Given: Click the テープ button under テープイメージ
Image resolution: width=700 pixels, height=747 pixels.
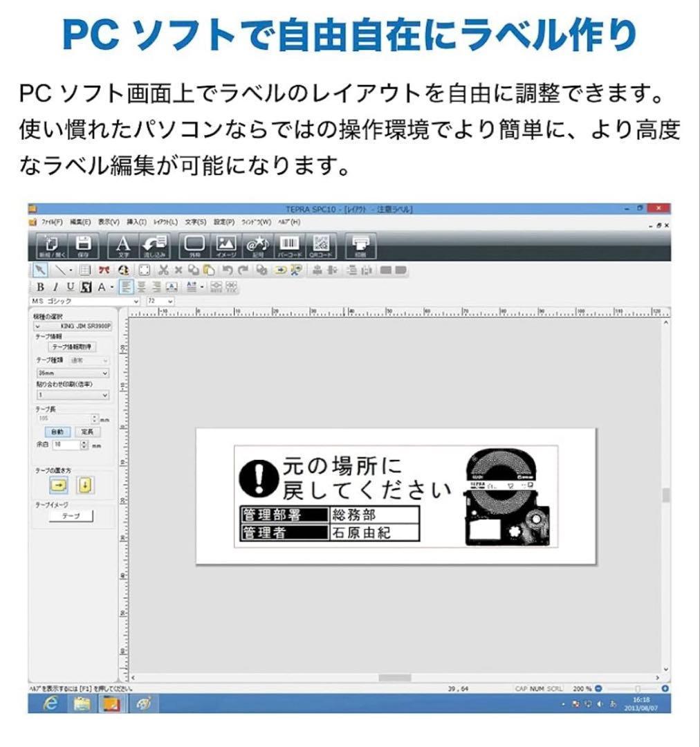Looking at the screenshot, I should 70,515.
